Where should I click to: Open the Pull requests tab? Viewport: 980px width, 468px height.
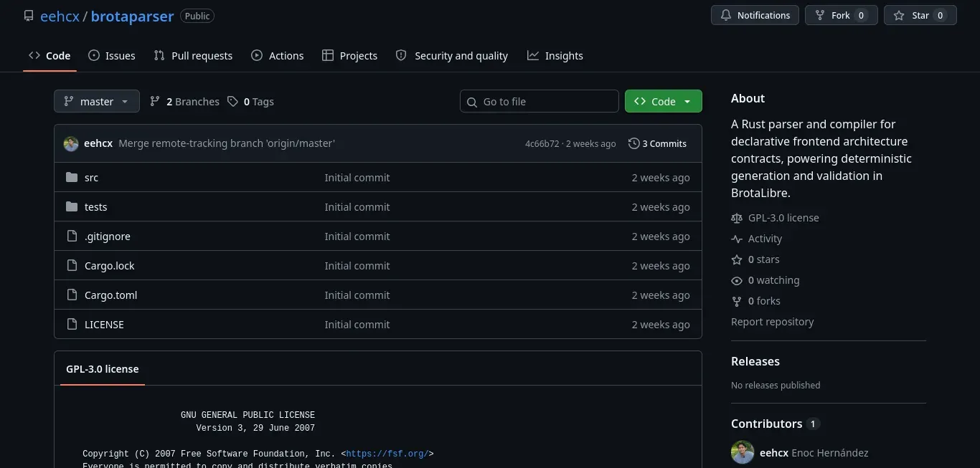coord(194,55)
